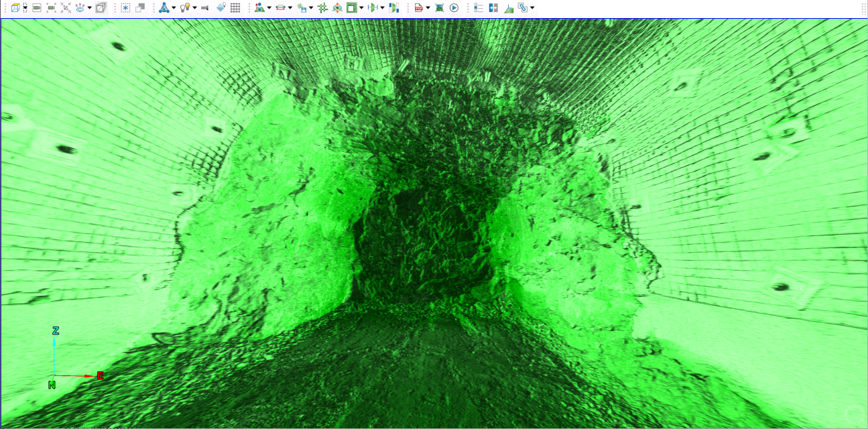This screenshot has height=429, width=868.
Task: Click the Z axis of orientation gizmo
Action: (56, 330)
